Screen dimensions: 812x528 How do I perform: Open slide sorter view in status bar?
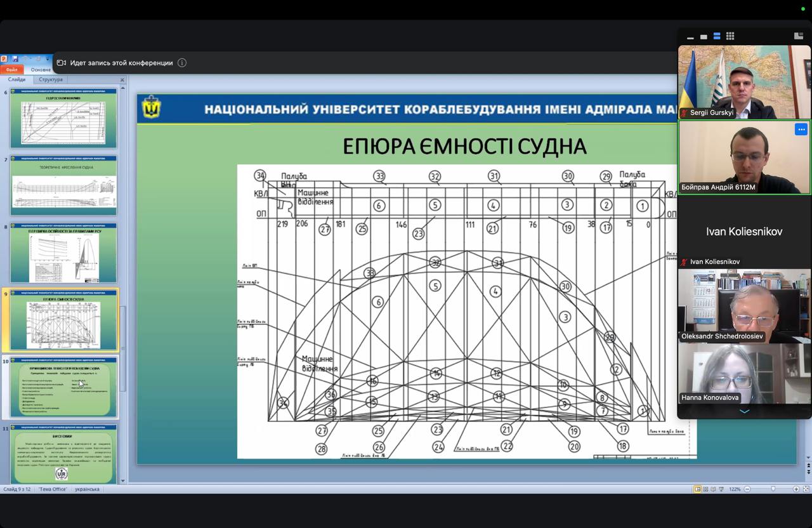click(x=707, y=489)
